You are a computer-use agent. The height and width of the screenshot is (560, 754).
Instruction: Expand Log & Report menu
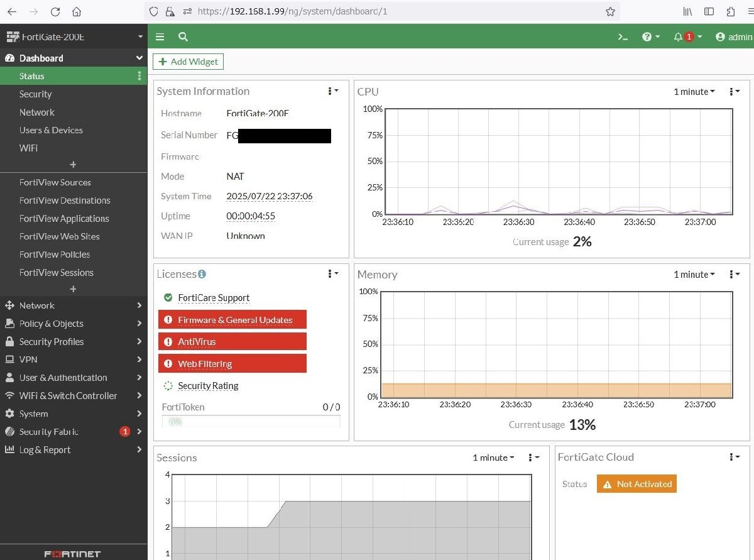[x=74, y=450]
